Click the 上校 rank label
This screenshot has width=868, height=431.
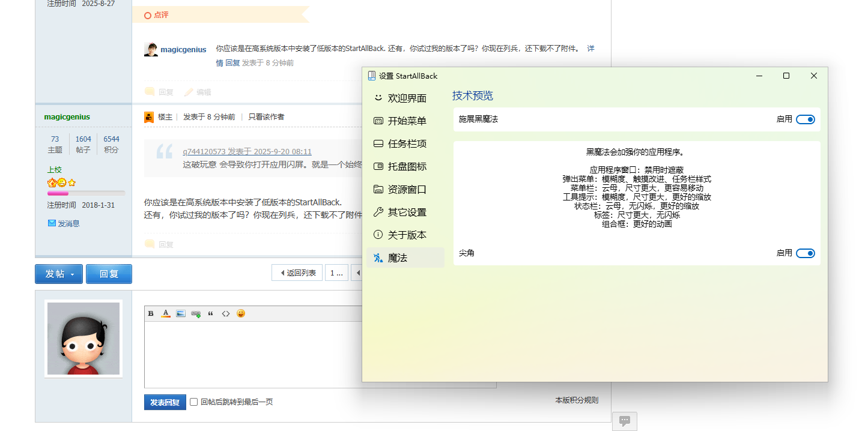(x=55, y=170)
